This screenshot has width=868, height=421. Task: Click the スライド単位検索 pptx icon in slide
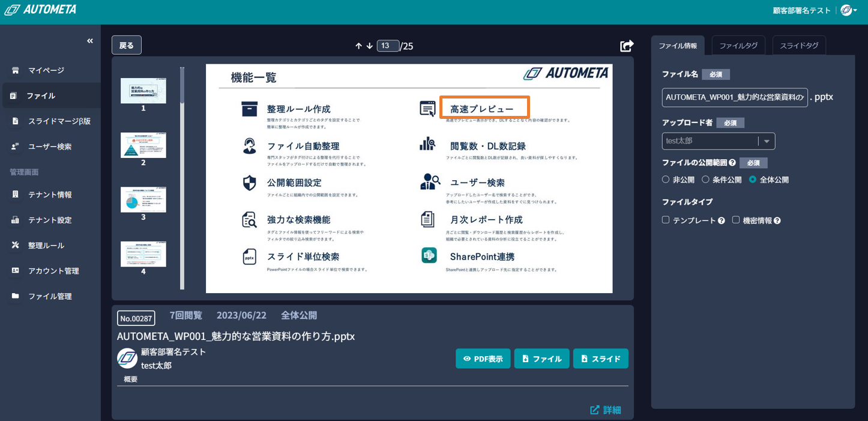250,256
